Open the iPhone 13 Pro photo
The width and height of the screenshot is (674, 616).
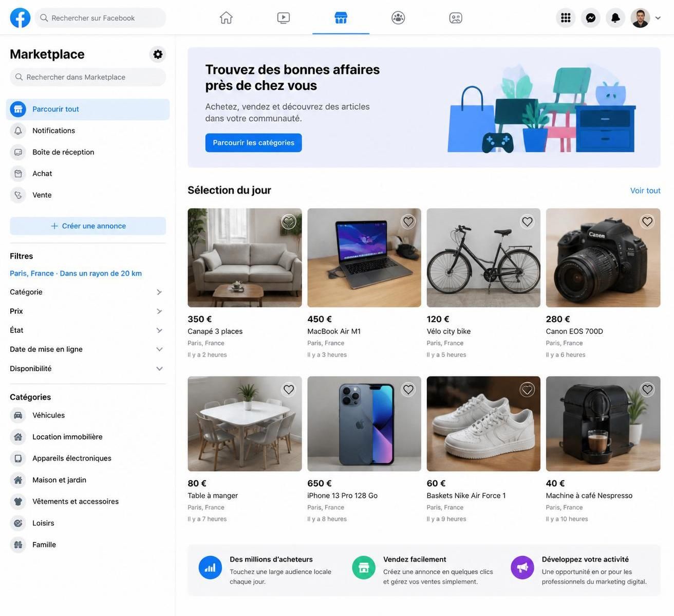click(364, 424)
